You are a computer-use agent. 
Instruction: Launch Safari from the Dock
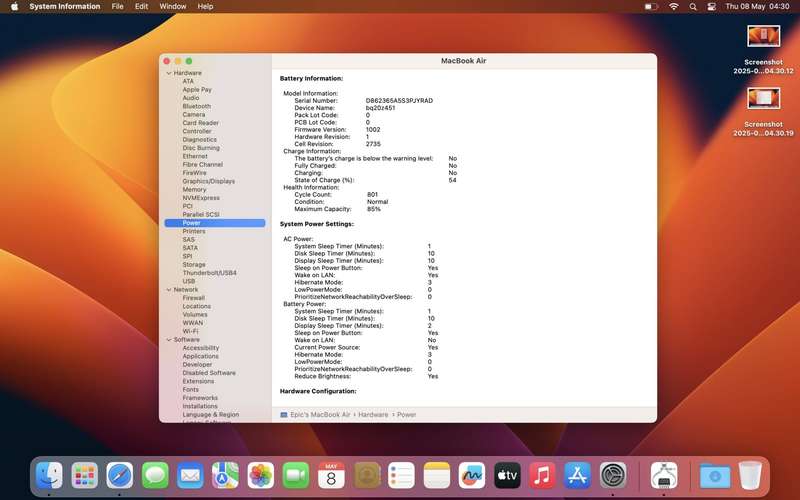120,476
